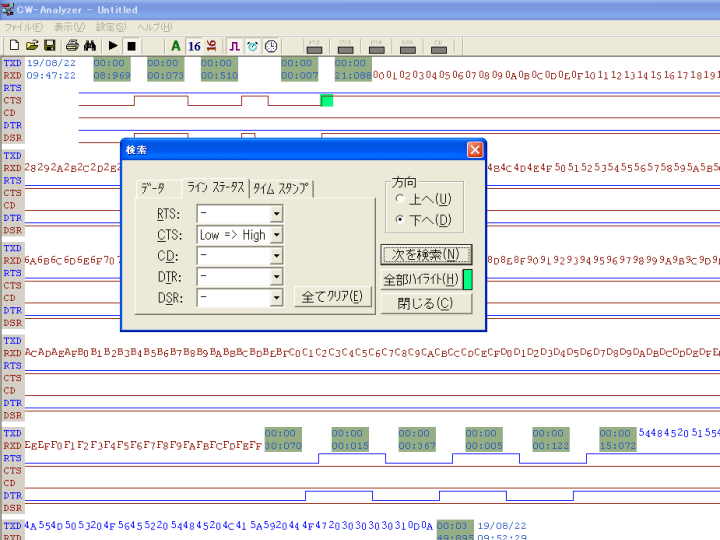Viewport: 720px width, 540px height.
Task: Select the red mixed 16 display icon
Action: tap(212, 46)
